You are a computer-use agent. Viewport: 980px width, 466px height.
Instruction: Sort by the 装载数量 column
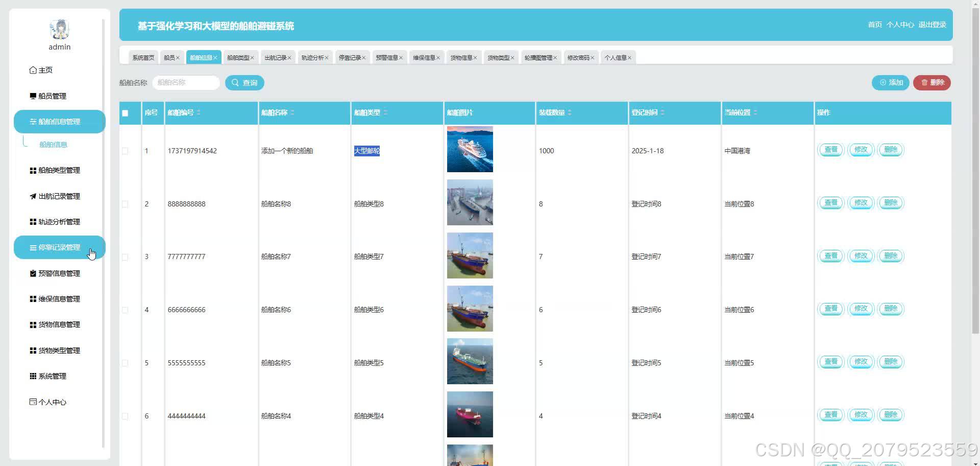570,112
